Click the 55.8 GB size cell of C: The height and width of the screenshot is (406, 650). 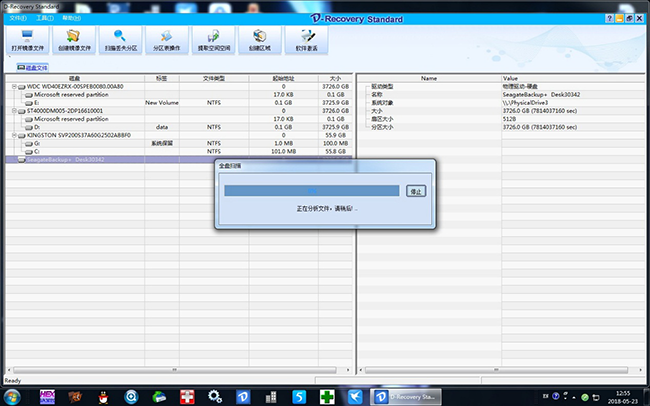click(335, 152)
